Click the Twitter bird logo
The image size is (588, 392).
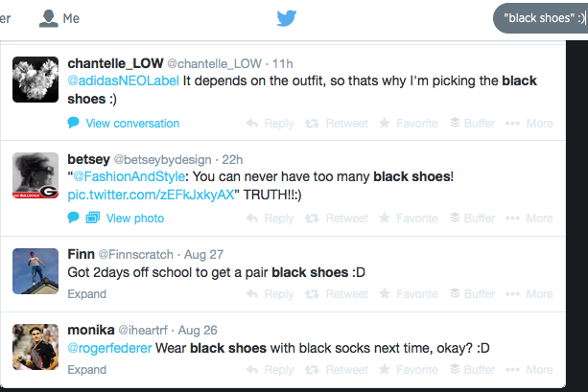(289, 18)
